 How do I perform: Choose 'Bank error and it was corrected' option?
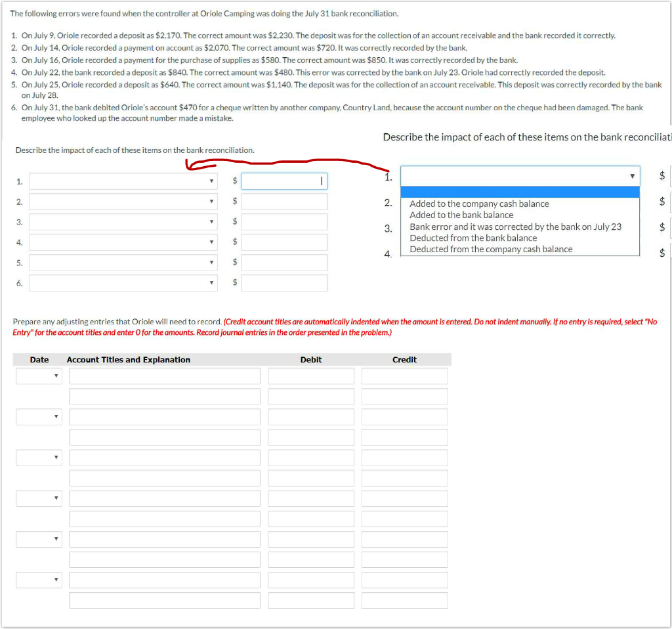click(x=515, y=227)
